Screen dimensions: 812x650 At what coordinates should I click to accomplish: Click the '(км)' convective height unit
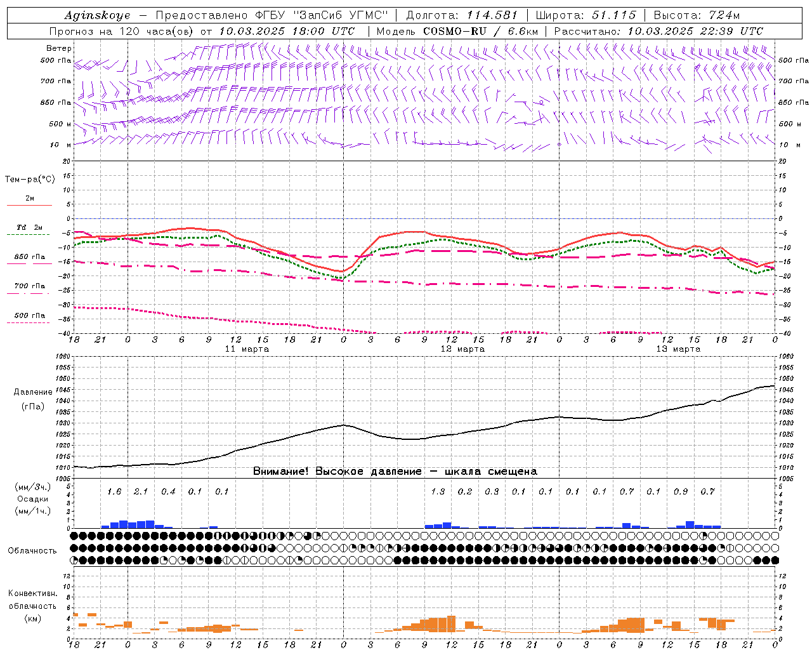pyautogui.click(x=33, y=618)
